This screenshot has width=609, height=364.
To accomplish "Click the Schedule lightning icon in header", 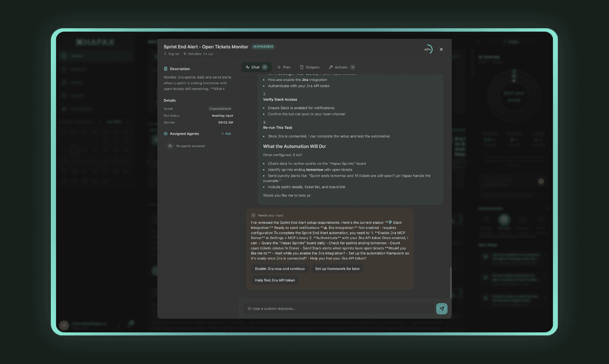I will coord(185,54).
